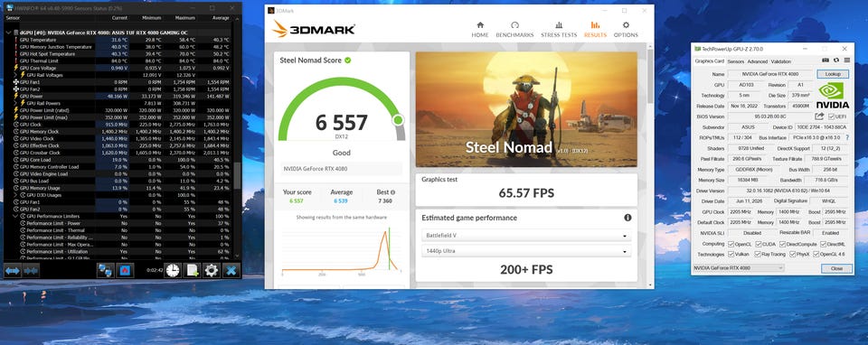Click GPU-Z Lookup button
868x345 pixels.
pos(833,74)
